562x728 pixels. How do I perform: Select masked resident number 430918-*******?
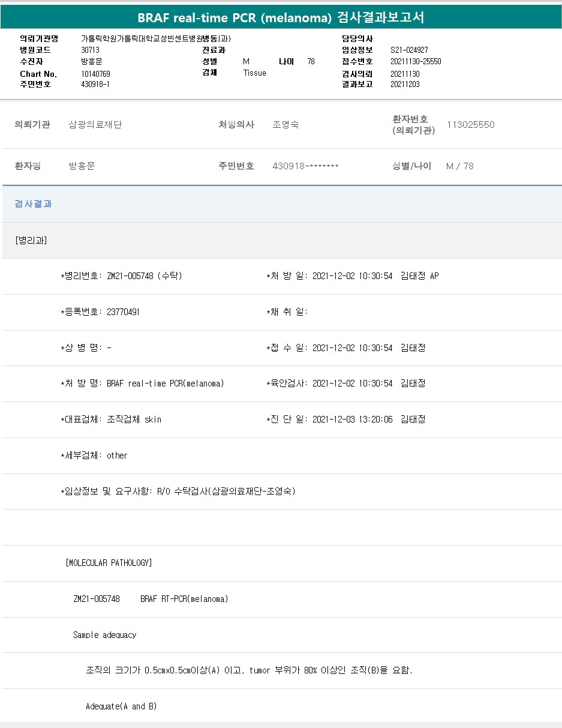click(x=305, y=166)
